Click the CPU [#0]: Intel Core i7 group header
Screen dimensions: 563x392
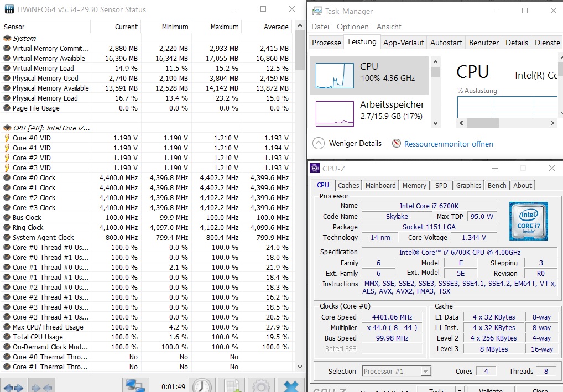(51, 128)
